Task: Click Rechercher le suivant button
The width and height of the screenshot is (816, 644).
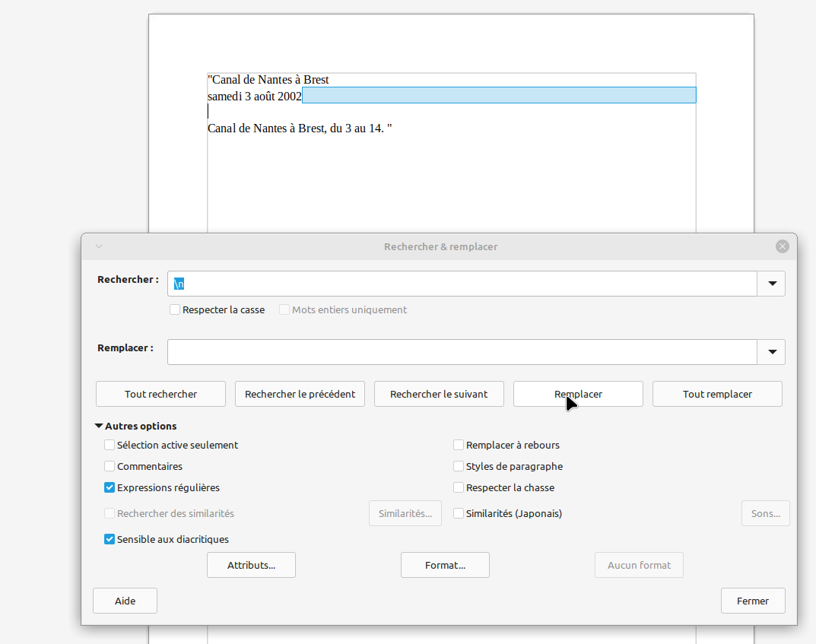Action: tap(439, 394)
